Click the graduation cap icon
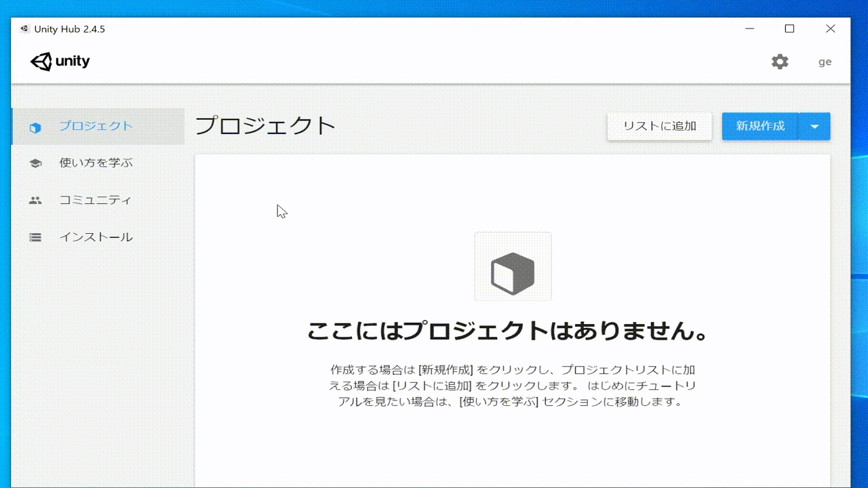Viewport: 868px width, 488px height. pos(35,163)
